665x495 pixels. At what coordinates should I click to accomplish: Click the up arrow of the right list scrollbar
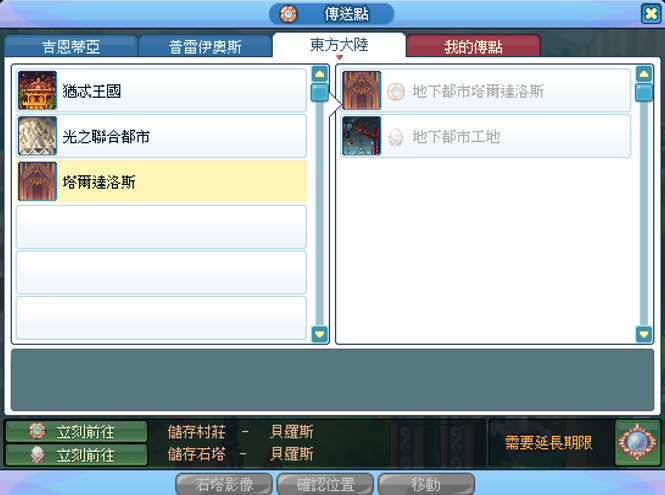click(x=644, y=74)
